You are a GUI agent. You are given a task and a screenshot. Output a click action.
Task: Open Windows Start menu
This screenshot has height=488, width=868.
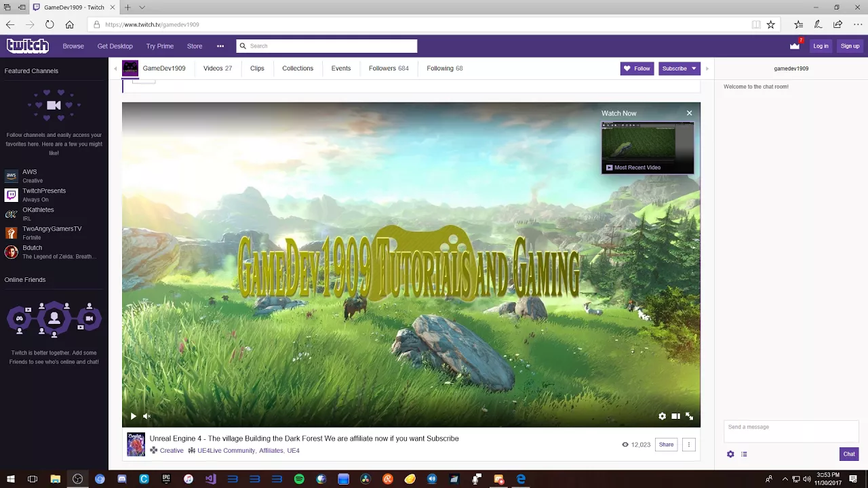(10, 479)
